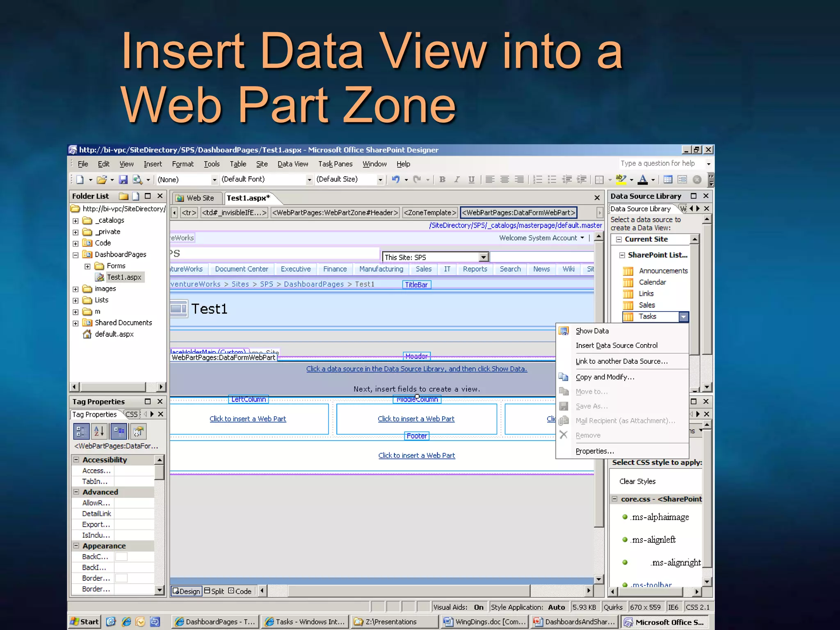This screenshot has height=630, width=840.
Task: Switch to Code view
Action: click(240, 591)
